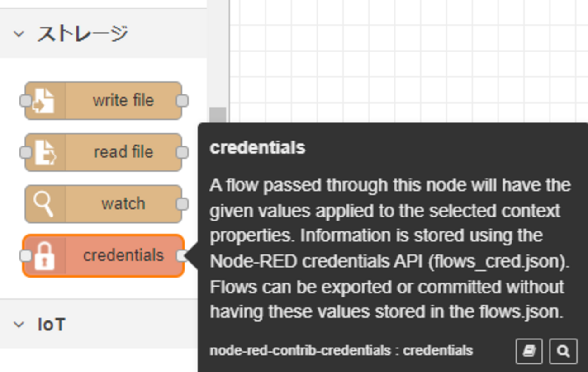Select the credentials node label
Screen dimensions: 588x372
[x=123, y=256]
